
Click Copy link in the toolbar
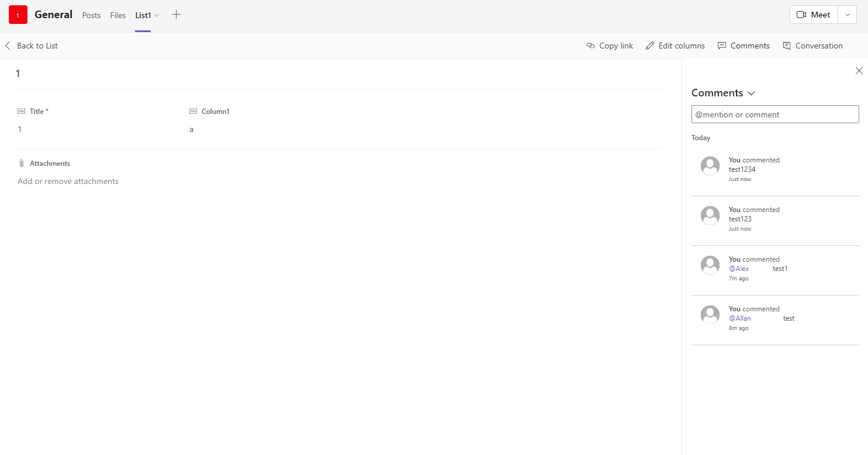coord(610,46)
